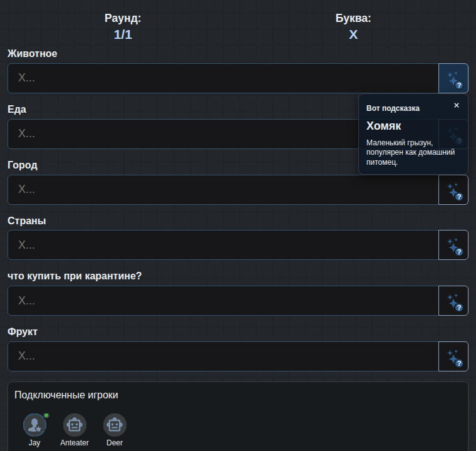The image size is (476, 451).
Task: Click the Фрукт category label
Action: [x=23, y=331]
